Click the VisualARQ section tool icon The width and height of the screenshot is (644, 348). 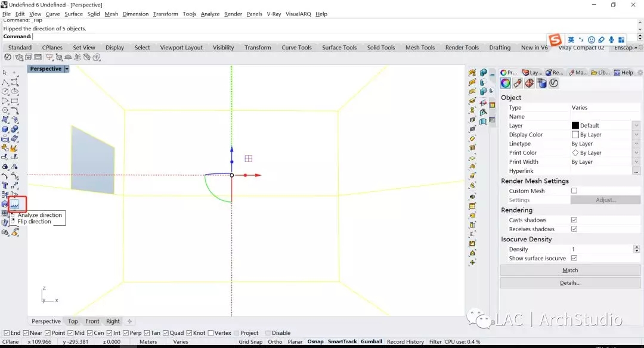coord(484,102)
